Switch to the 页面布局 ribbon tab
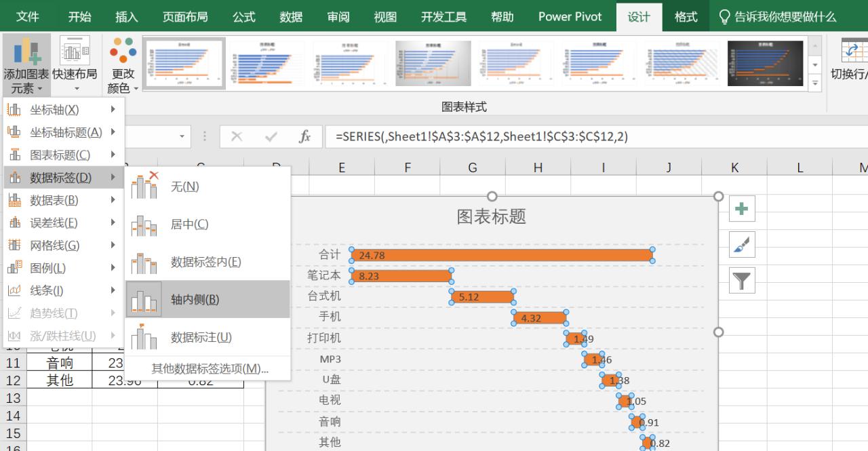The width and height of the screenshot is (868, 451). click(185, 17)
